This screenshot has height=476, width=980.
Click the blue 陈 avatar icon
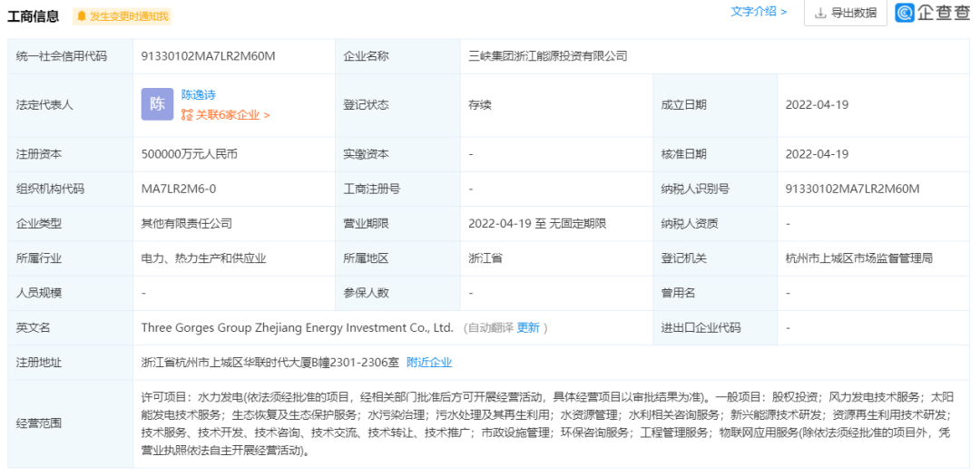(x=157, y=104)
